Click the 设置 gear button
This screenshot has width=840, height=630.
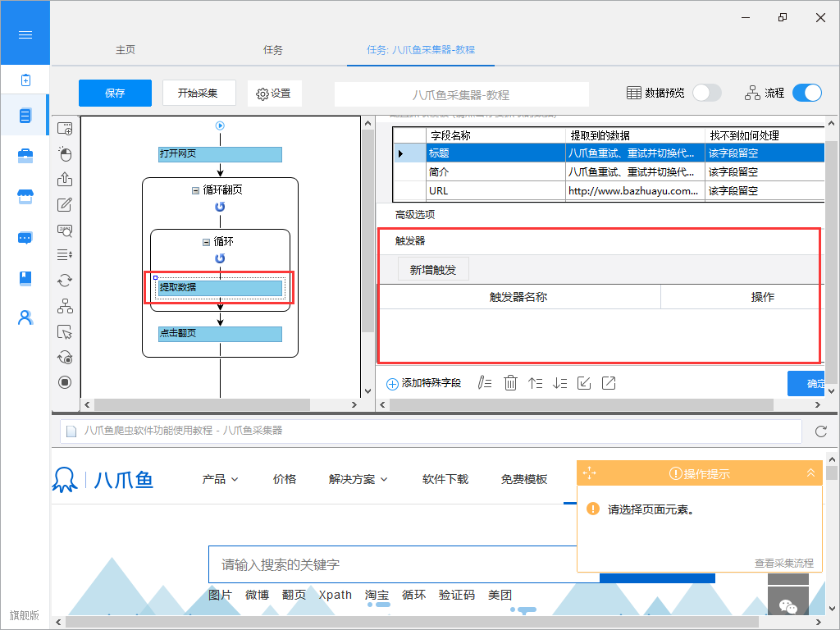(x=274, y=94)
